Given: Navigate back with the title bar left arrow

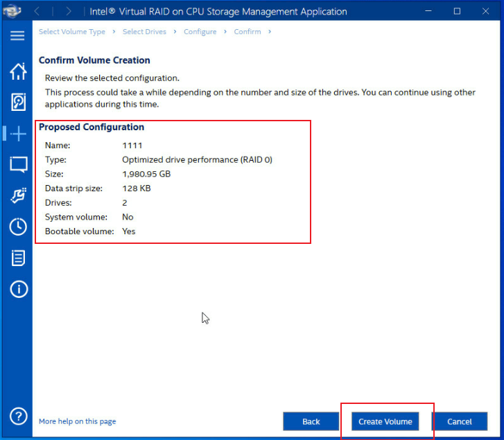Looking at the screenshot, I should tap(37, 12).
